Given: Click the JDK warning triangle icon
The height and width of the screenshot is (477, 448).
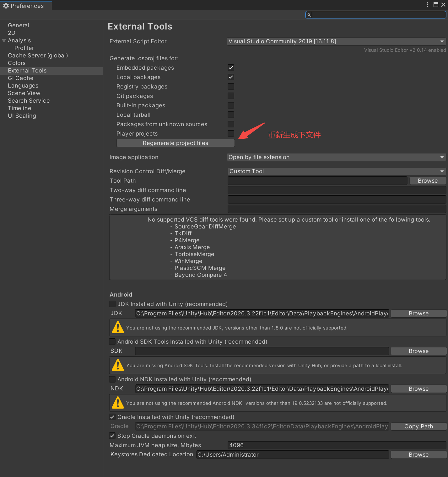Looking at the screenshot, I should click(118, 327).
